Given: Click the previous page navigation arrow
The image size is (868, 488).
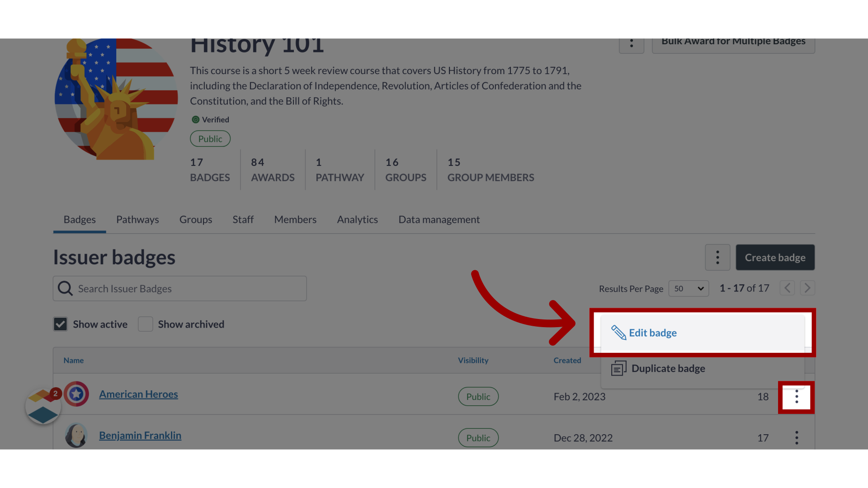Looking at the screenshot, I should pos(788,288).
